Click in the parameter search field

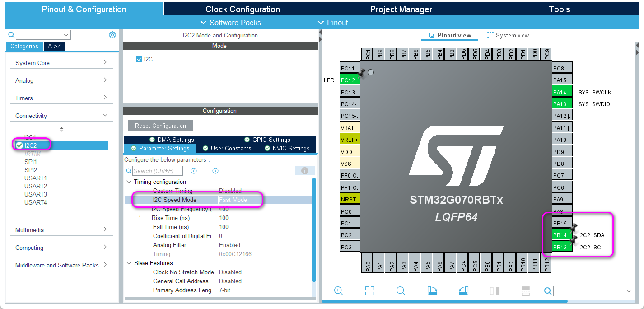[158, 171]
